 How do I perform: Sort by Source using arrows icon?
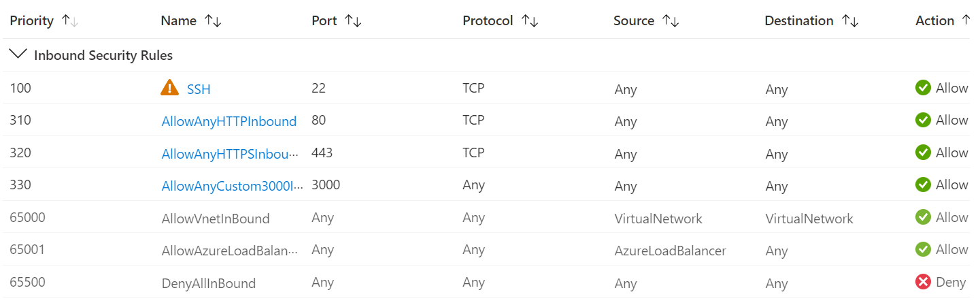coord(671,21)
